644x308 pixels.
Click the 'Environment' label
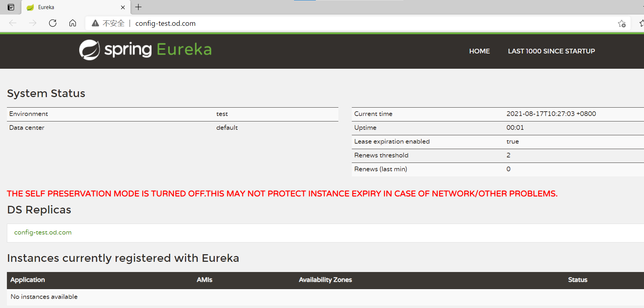coord(29,114)
